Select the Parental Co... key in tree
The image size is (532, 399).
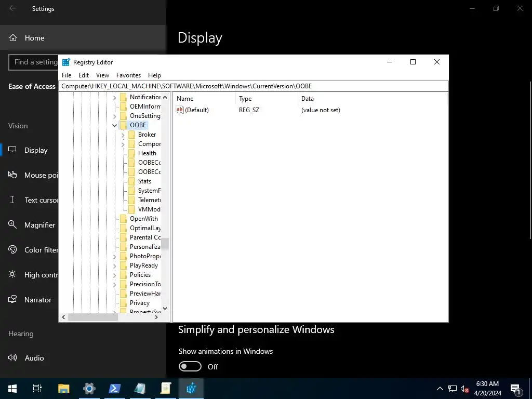click(145, 237)
